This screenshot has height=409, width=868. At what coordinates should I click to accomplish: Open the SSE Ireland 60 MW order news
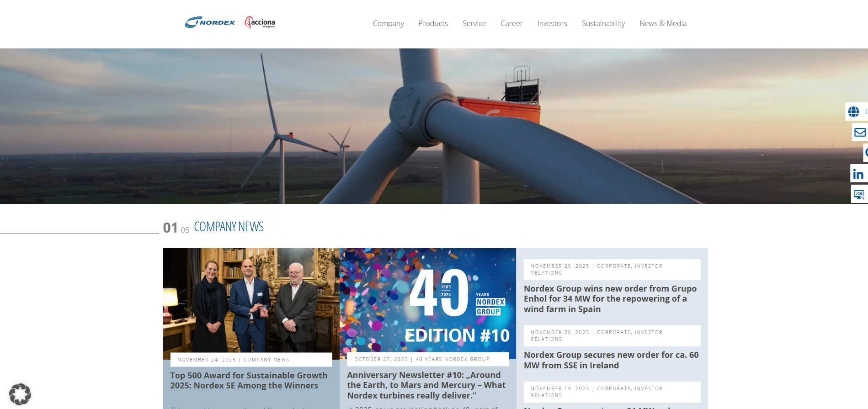611,360
